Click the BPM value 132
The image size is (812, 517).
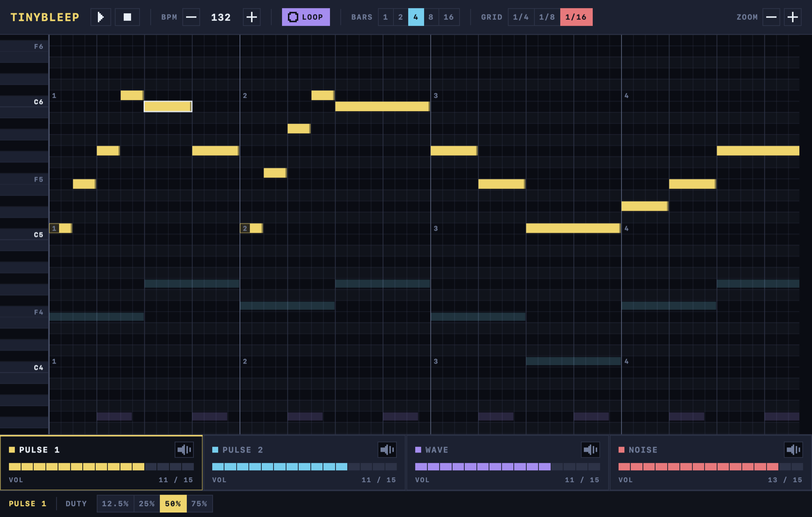221,17
